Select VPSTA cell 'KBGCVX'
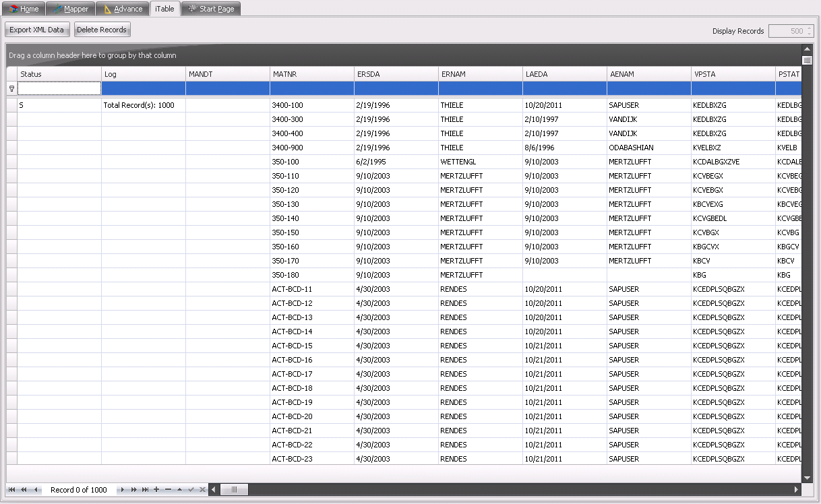The height and width of the screenshot is (504, 821). pyautogui.click(x=733, y=247)
